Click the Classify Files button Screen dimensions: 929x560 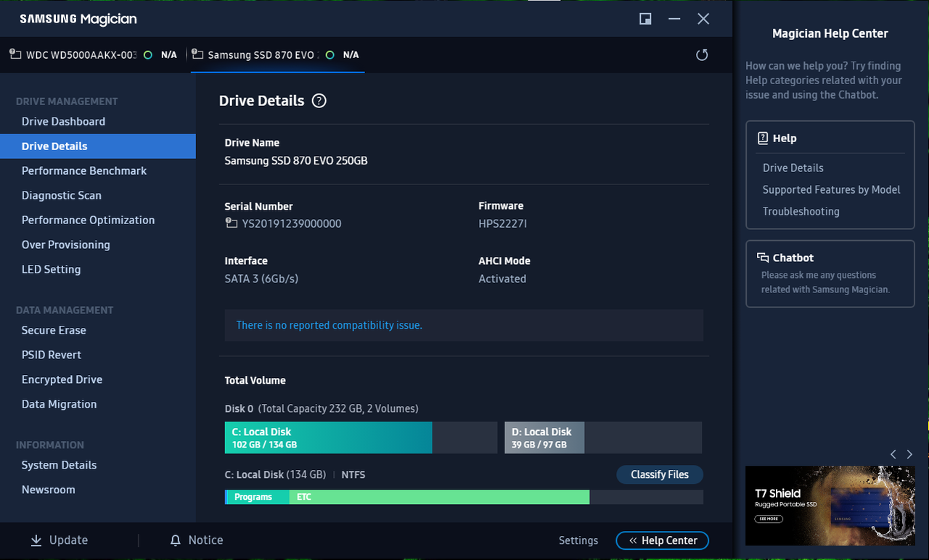(660, 474)
